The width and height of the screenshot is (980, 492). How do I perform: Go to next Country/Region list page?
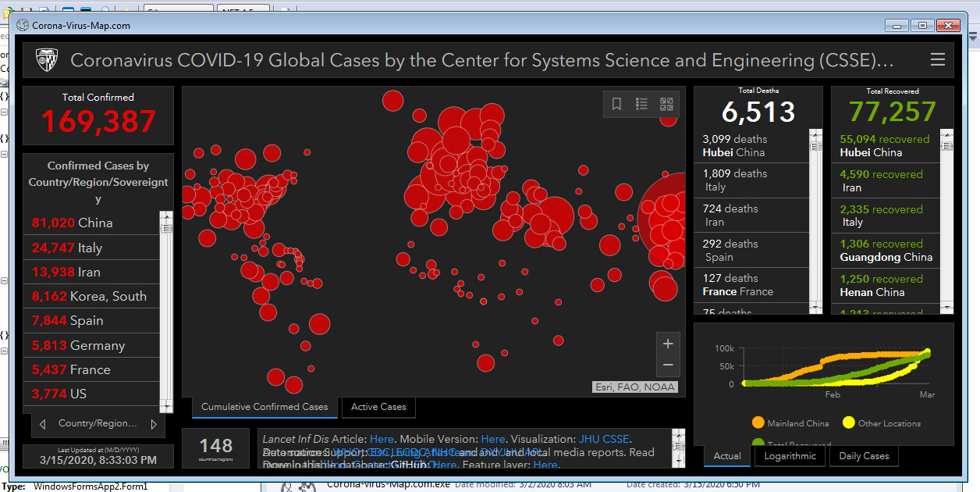[154, 424]
